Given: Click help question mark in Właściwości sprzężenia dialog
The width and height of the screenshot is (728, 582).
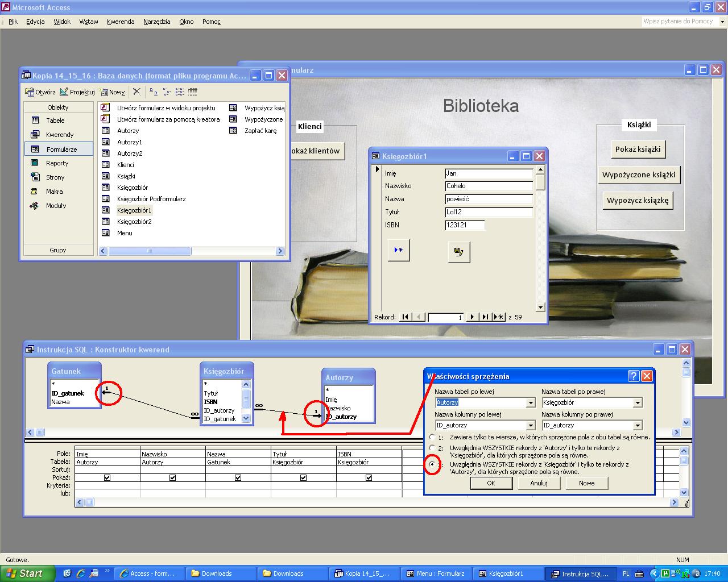Looking at the screenshot, I should tap(634, 376).
